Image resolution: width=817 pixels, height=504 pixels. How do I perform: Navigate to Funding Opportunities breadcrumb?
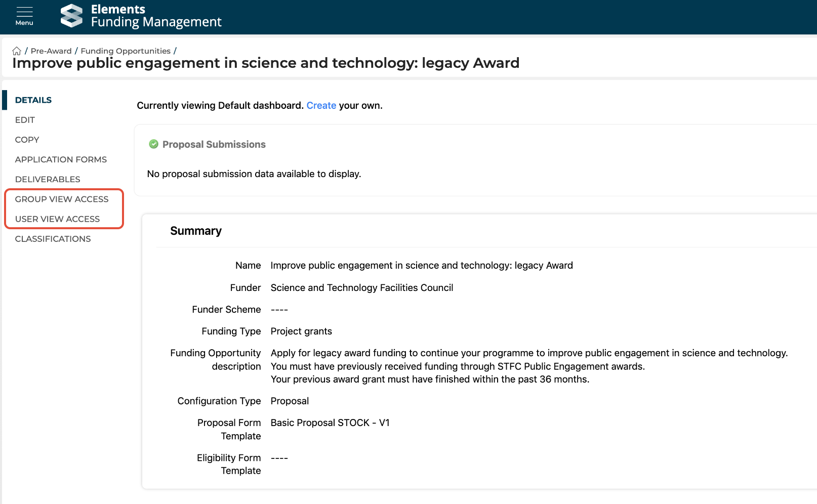tap(126, 51)
